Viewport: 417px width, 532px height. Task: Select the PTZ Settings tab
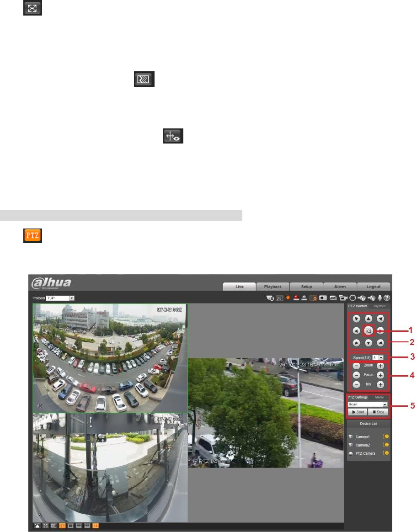[x=358, y=397]
